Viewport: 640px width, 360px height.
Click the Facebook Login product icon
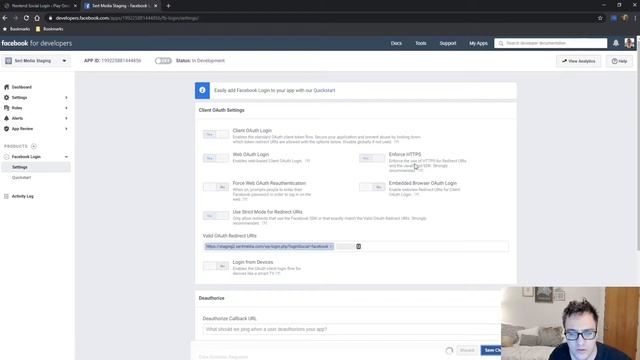[x=6, y=157]
